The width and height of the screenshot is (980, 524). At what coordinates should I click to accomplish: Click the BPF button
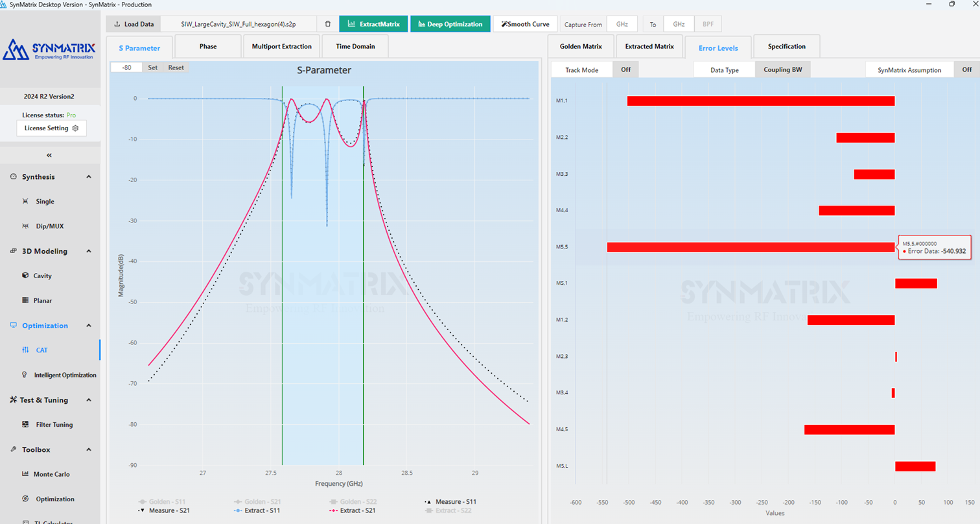[707, 25]
